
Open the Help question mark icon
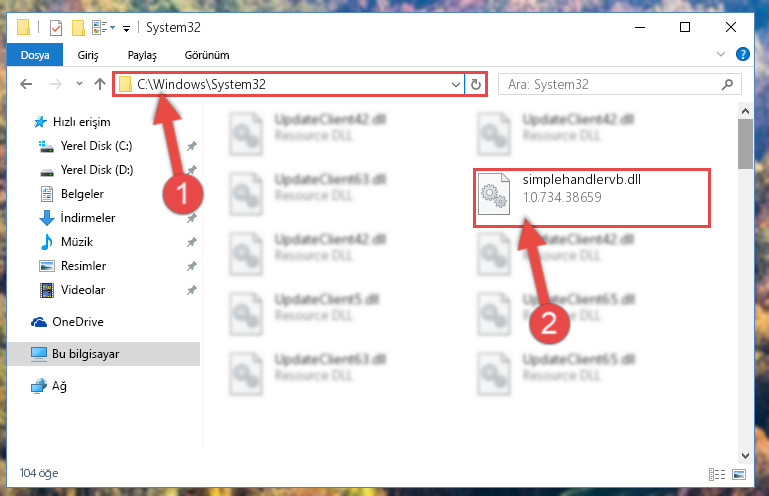click(x=743, y=54)
